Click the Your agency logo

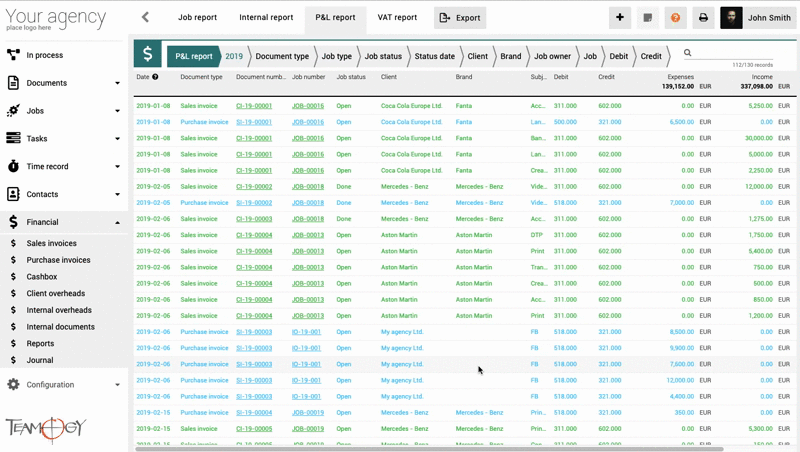[x=56, y=19]
